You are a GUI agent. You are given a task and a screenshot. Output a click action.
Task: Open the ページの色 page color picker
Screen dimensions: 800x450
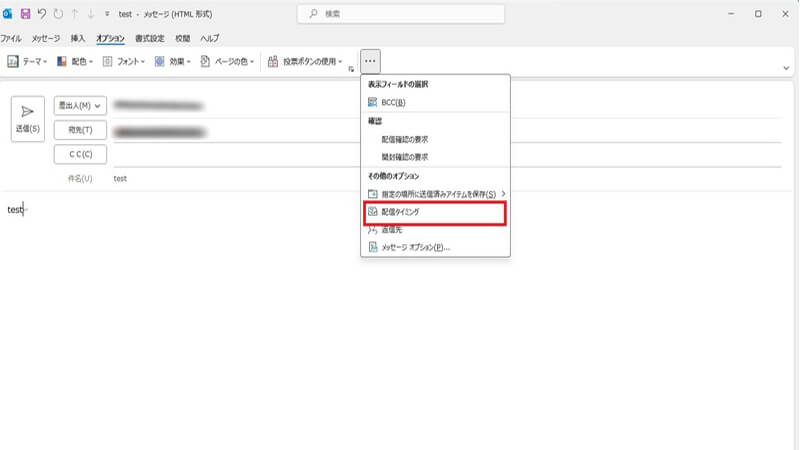[228, 61]
